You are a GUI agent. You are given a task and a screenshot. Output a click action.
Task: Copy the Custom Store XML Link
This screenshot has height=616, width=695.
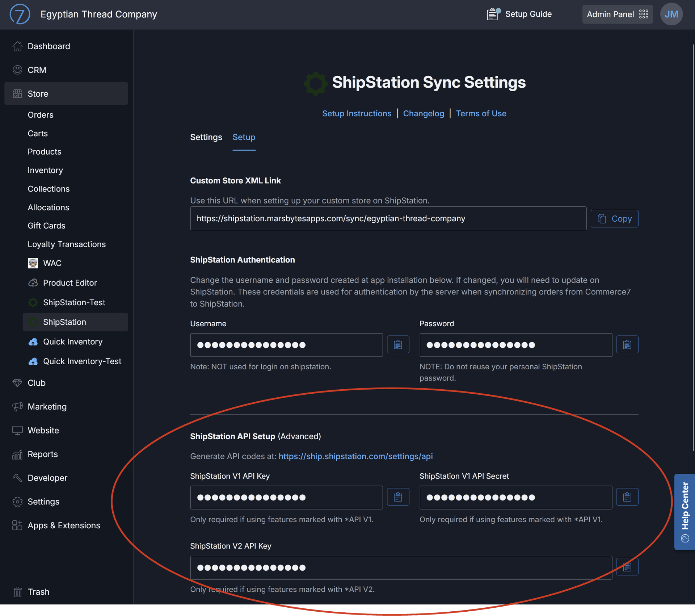614,218
